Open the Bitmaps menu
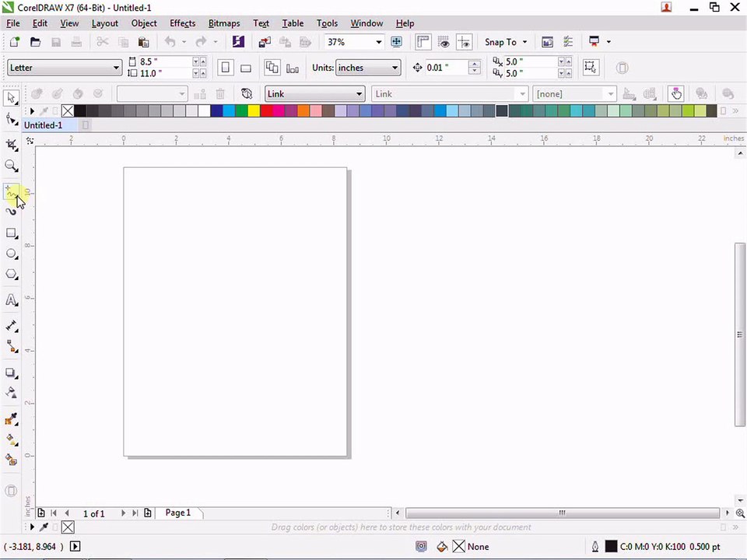The image size is (747, 560). coord(224,23)
